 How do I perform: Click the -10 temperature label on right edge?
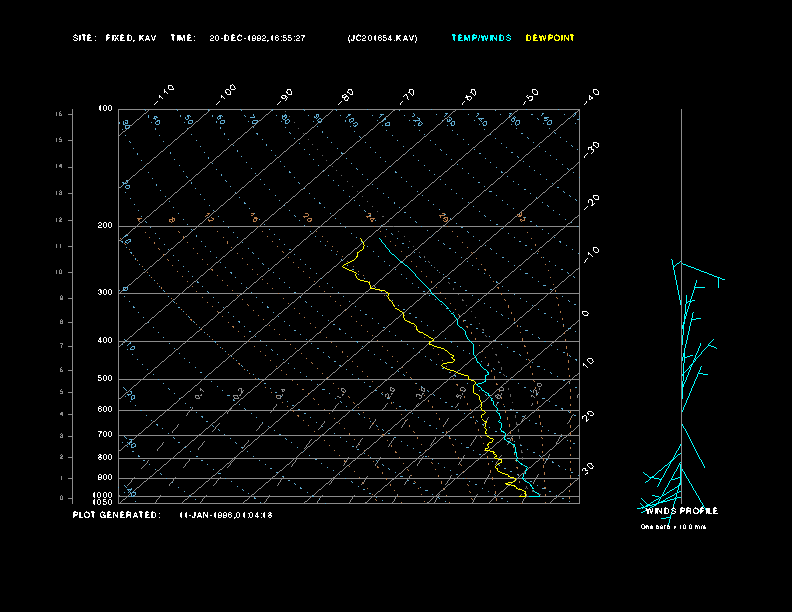click(x=591, y=254)
